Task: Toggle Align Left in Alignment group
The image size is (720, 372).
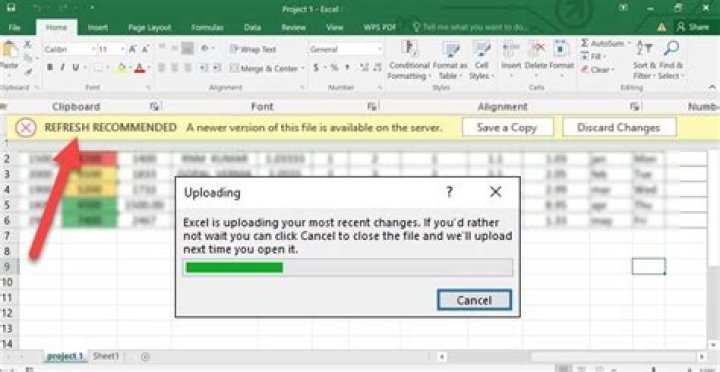Action: [x=162, y=68]
